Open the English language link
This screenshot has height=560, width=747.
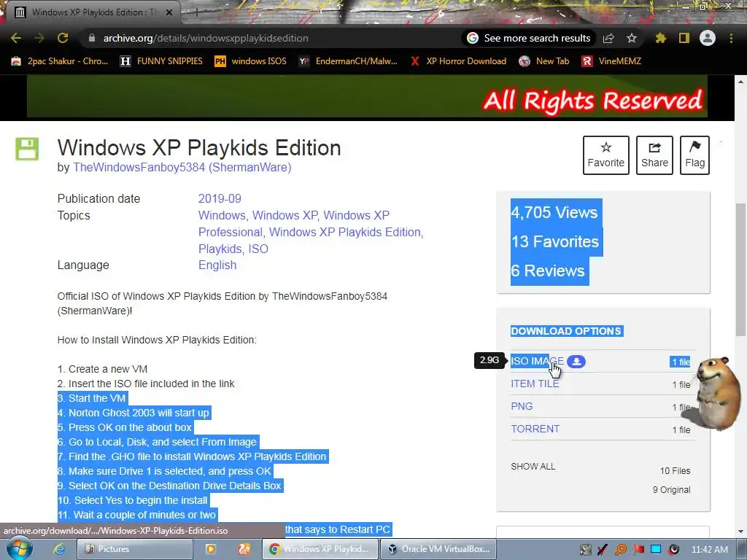(217, 265)
